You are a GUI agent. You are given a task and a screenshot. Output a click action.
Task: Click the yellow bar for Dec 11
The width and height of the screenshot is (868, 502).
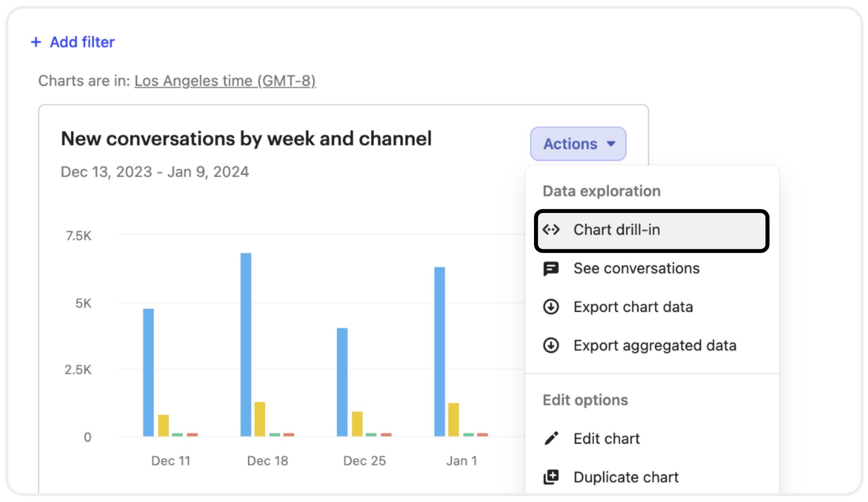[163, 425]
